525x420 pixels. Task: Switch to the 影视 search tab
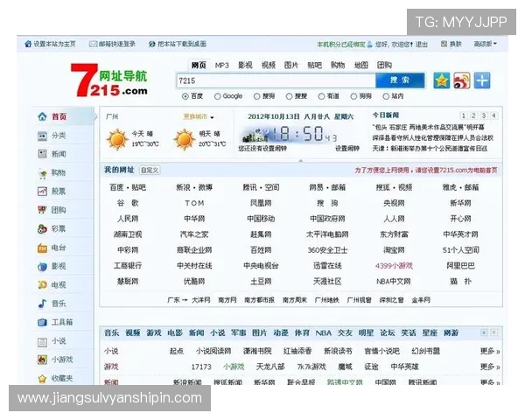[245, 65]
